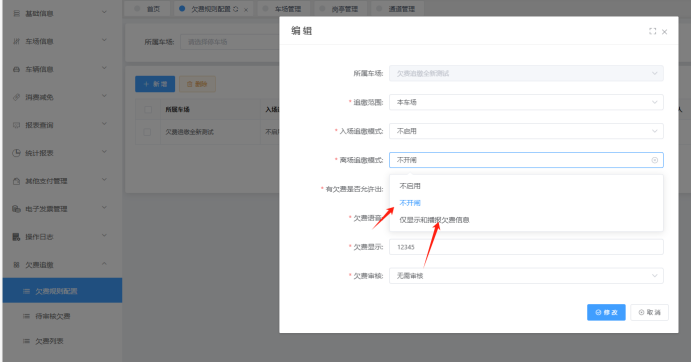
Task: Click the 离场追缴模式 field showing 不开闸
Action: (526, 160)
